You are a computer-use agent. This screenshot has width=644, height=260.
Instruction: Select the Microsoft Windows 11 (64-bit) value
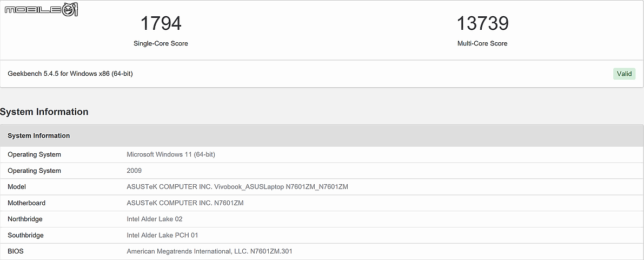[171, 154]
